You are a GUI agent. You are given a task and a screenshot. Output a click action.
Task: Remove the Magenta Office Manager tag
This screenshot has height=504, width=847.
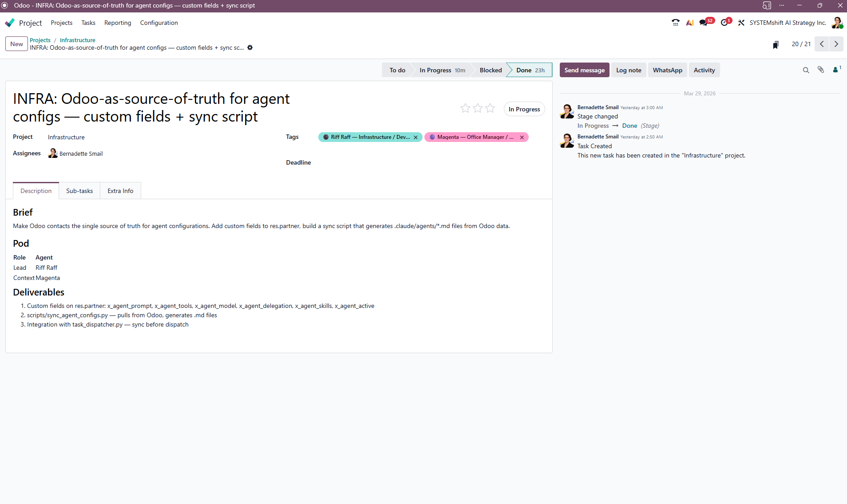[522, 138]
